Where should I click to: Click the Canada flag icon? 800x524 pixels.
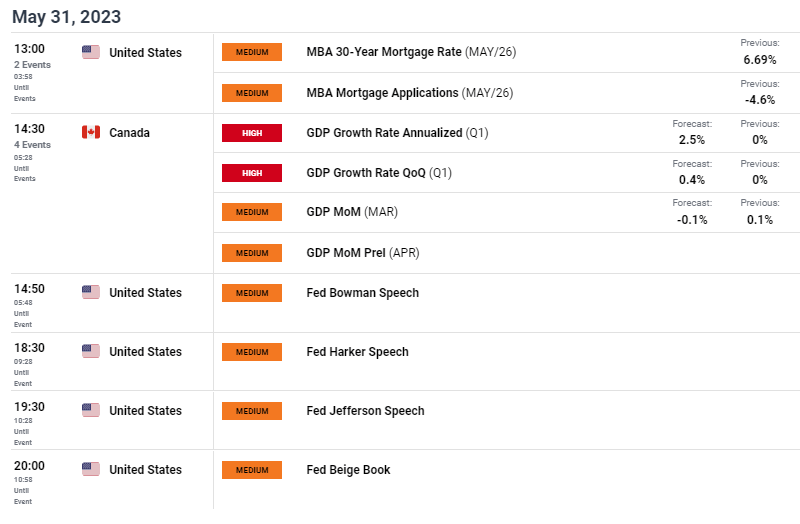point(91,132)
